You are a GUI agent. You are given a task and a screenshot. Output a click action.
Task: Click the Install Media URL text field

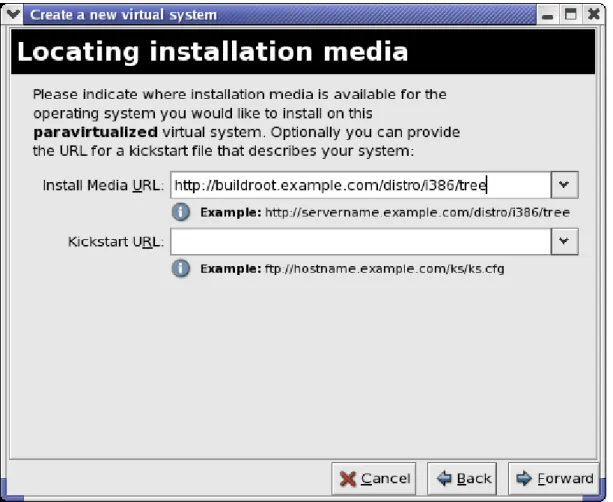pos(360,185)
